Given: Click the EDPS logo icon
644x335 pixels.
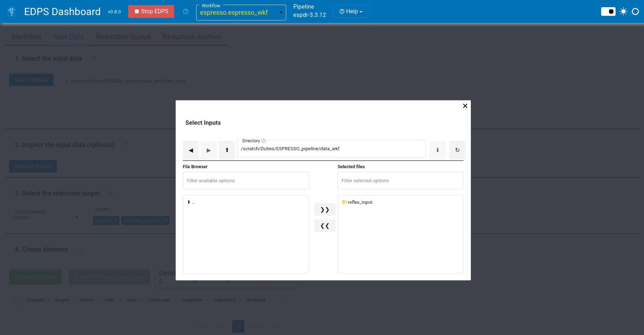Looking at the screenshot, I should pos(12,12).
